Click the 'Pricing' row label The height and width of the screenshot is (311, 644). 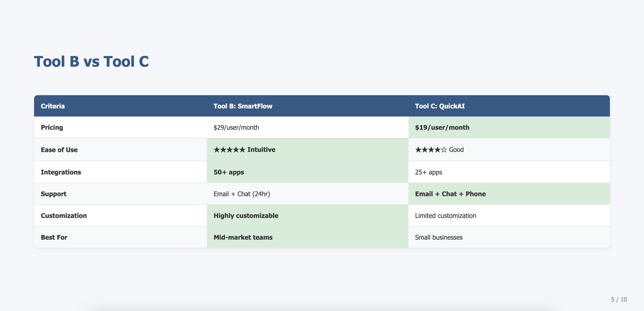click(x=52, y=128)
